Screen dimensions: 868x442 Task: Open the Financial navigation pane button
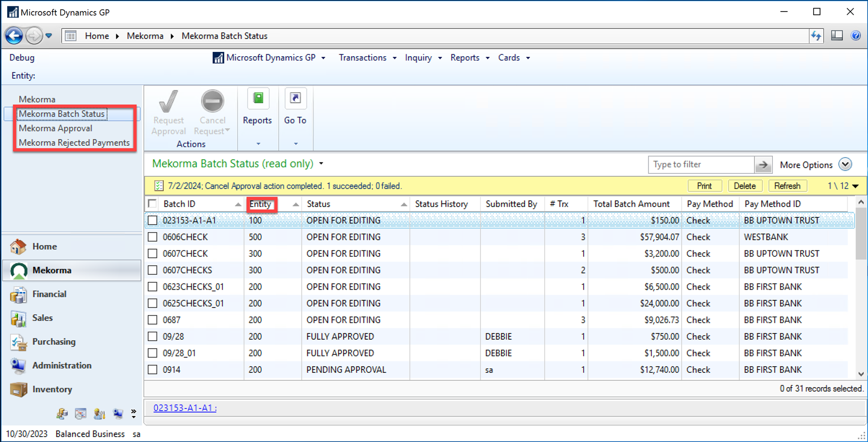pos(72,294)
